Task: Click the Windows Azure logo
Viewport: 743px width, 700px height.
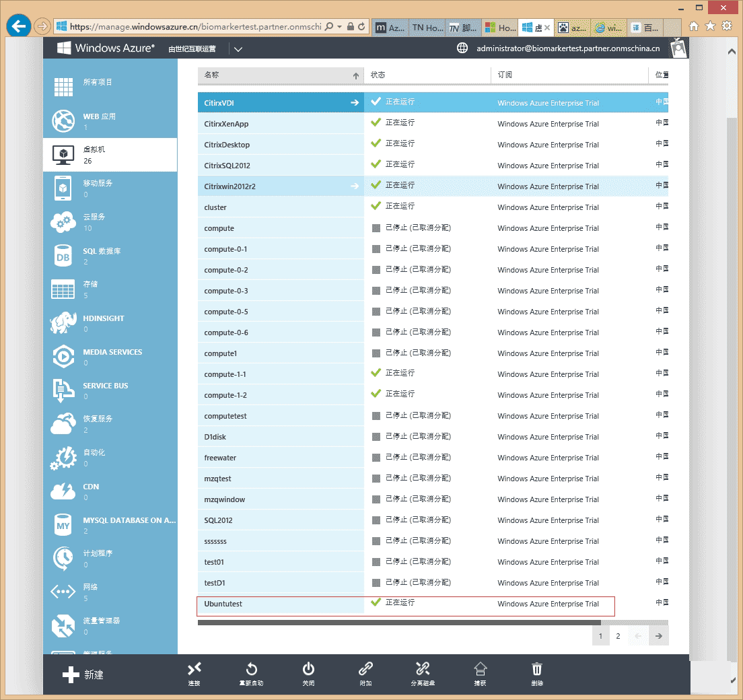Action: pyautogui.click(x=106, y=48)
